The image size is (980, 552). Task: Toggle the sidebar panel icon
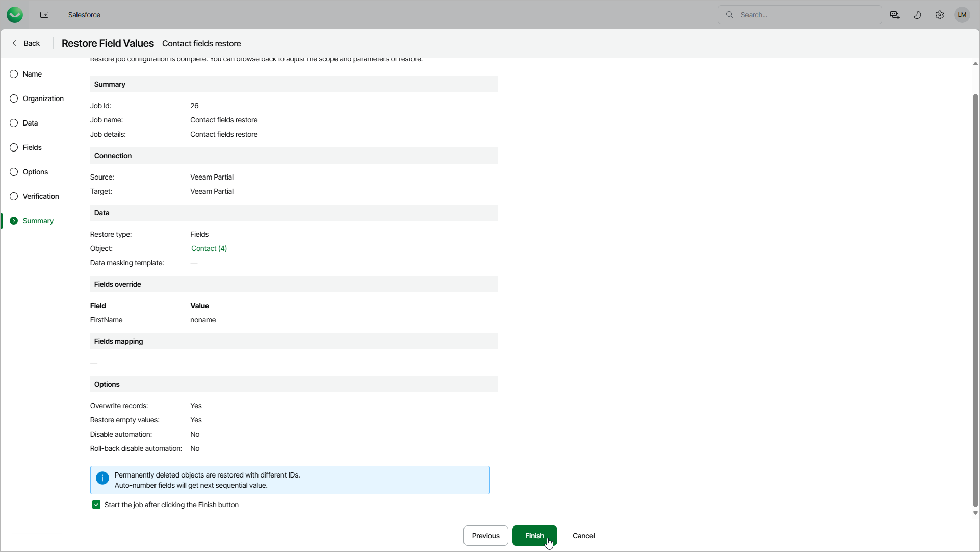(x=44, y=15)
